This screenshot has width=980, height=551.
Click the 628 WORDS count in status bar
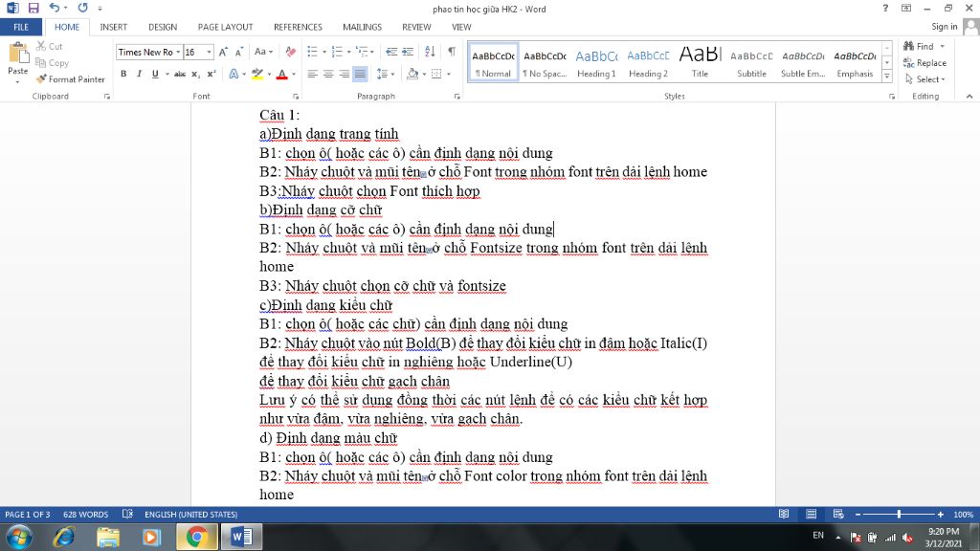(85, 514)
